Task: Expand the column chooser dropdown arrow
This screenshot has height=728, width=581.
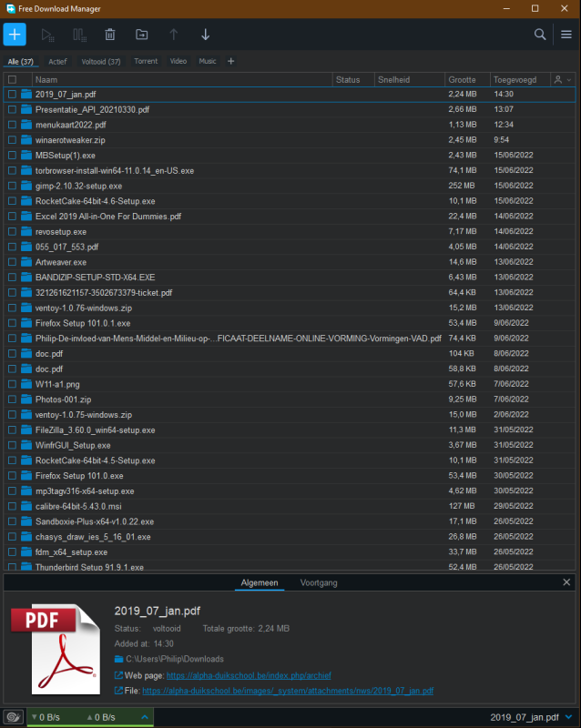Action: click(x=569, y=80)
